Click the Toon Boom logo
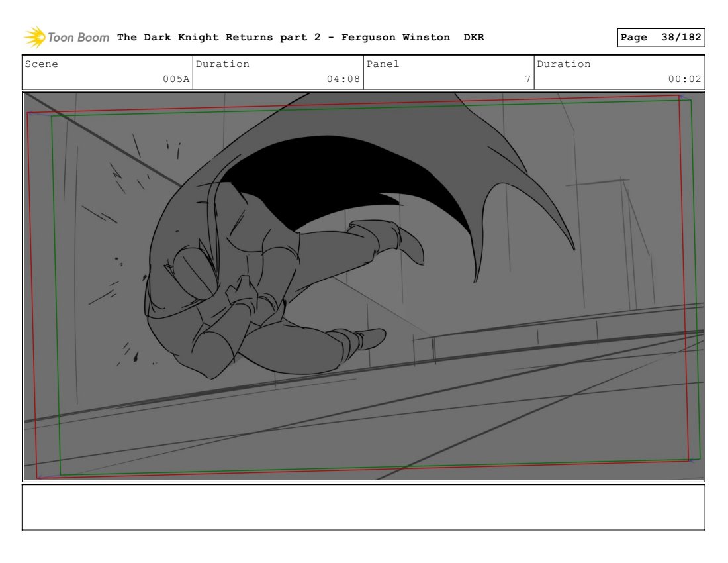The width and height of the screenshot is (728, 563). [66, 37]
